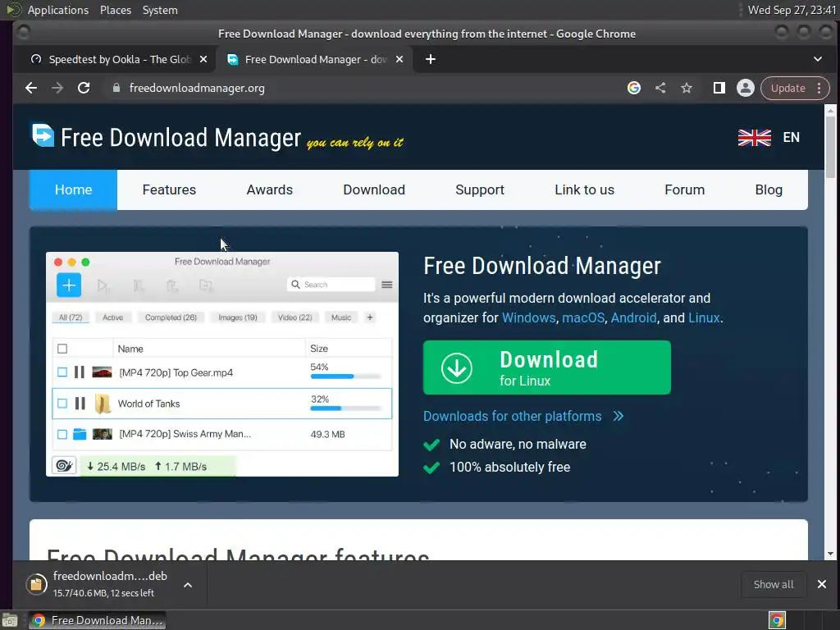
Task: Share this page via share icon
Action: [x=660, y=88]
